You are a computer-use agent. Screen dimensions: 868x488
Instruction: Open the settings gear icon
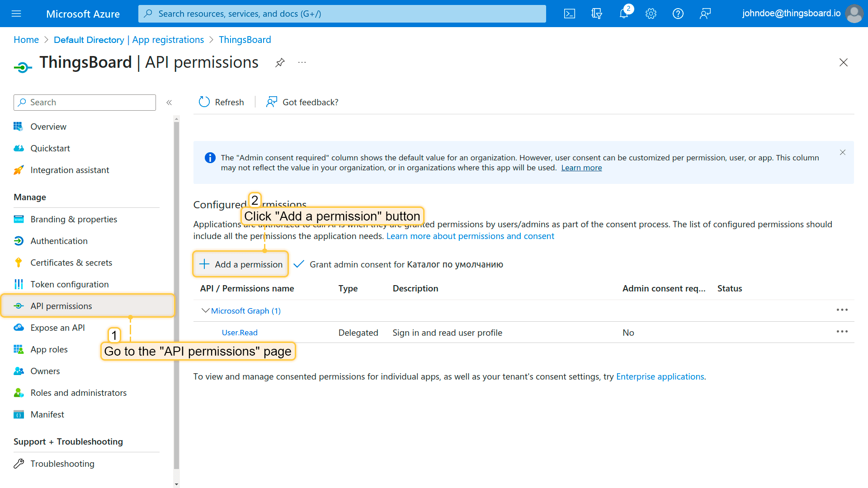click(651, 14)
